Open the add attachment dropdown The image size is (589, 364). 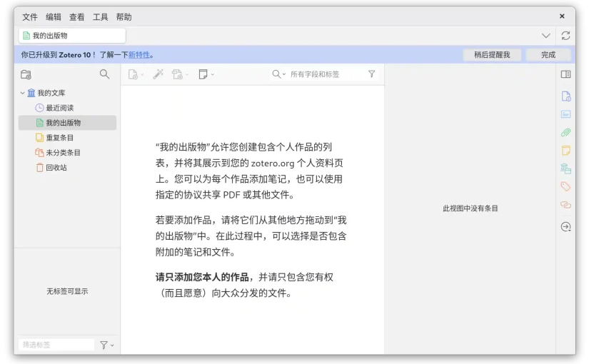tap(180, 74)
